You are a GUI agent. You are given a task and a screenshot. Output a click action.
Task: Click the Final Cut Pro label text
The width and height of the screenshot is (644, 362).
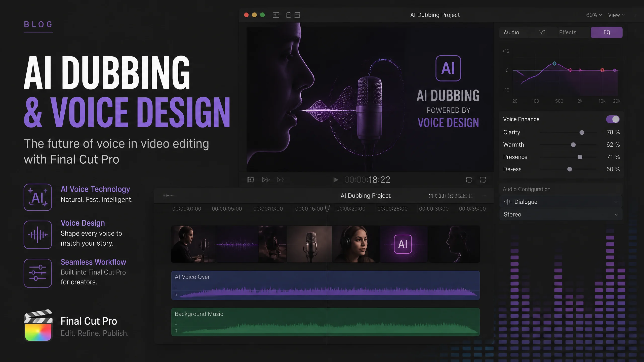click(x=89, y=321)
